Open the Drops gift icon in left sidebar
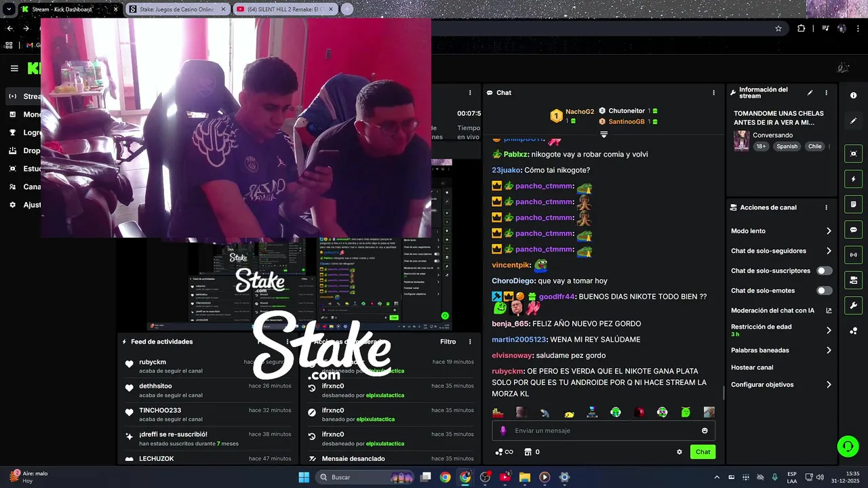The height and width of the screenshot is (488, 868). pyautogui.click(x=12, y=150)
